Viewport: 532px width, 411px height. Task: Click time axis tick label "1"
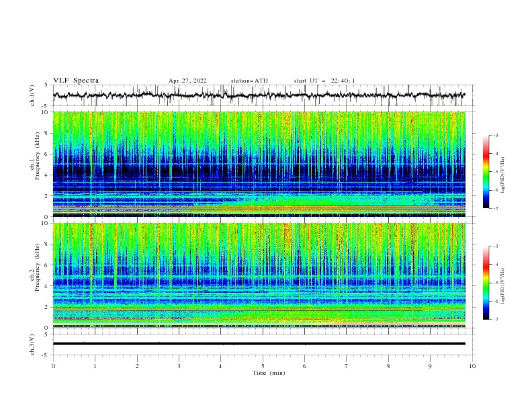95,366
